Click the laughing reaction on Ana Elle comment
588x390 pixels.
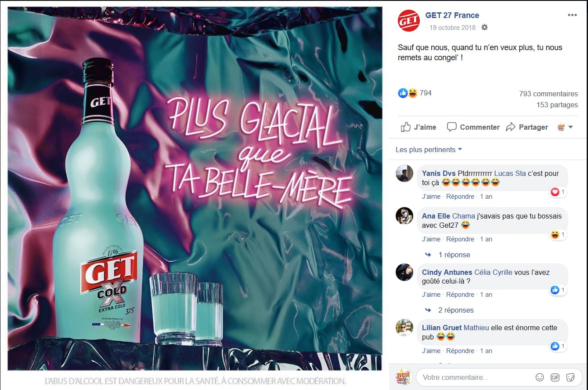pos(556,234)
